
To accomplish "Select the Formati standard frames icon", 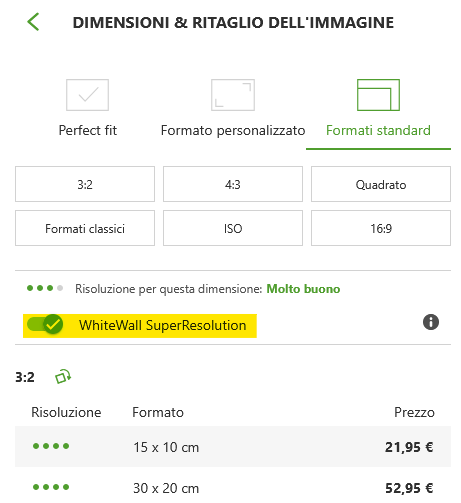I will pyautogui.click(x=378, y=95).
